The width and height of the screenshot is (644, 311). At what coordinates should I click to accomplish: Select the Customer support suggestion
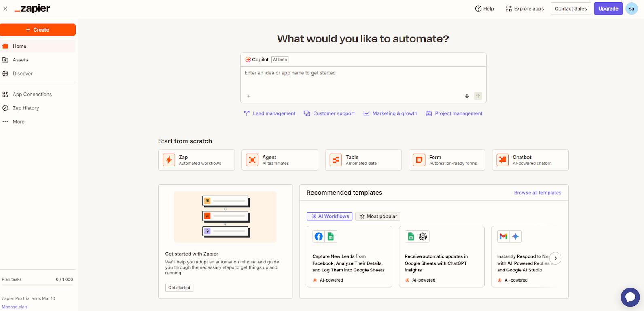329,113
